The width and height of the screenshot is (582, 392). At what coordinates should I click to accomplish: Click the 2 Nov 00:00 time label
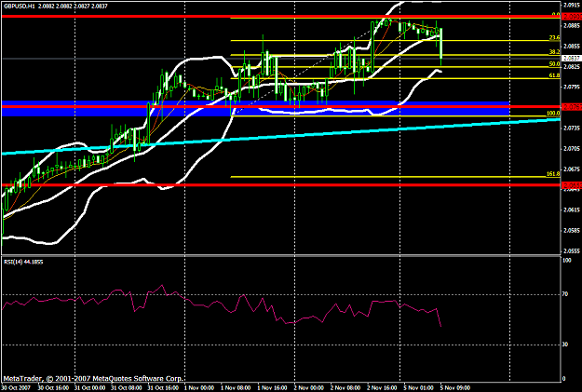point(309,388)
